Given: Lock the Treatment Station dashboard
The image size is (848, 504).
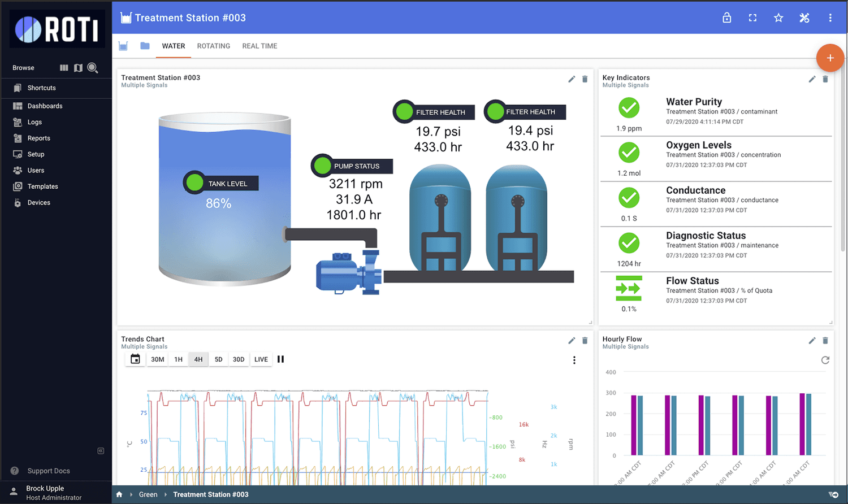Looking at the screenshot, I should [x=727, y=18].
